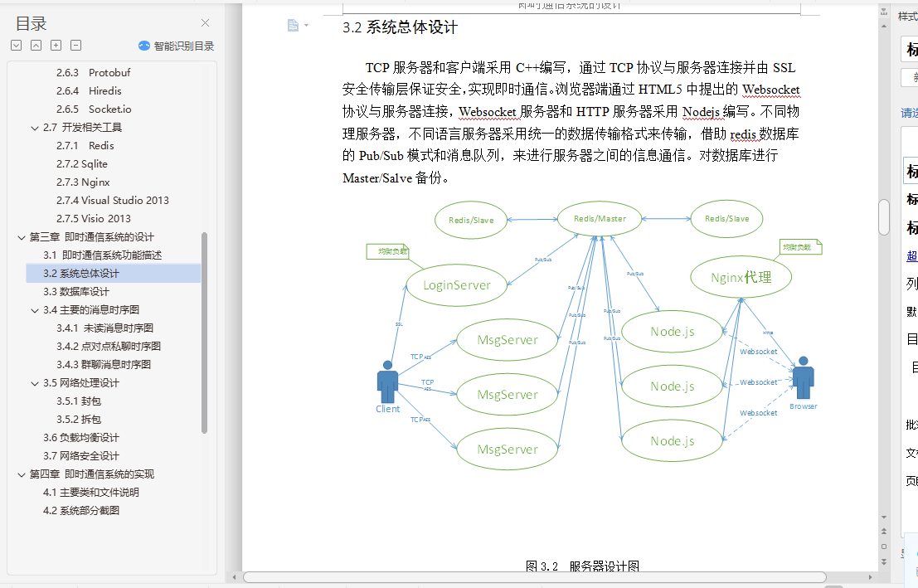918x588 pixels.
Task: Jump to 2.7.2 Sqlite
Action: point(82,164)
